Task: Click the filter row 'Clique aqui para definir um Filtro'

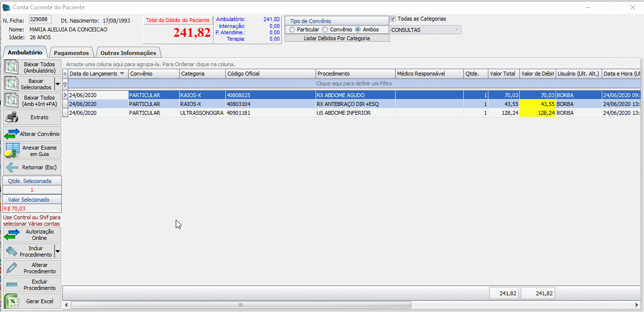Action: point(354,84)
